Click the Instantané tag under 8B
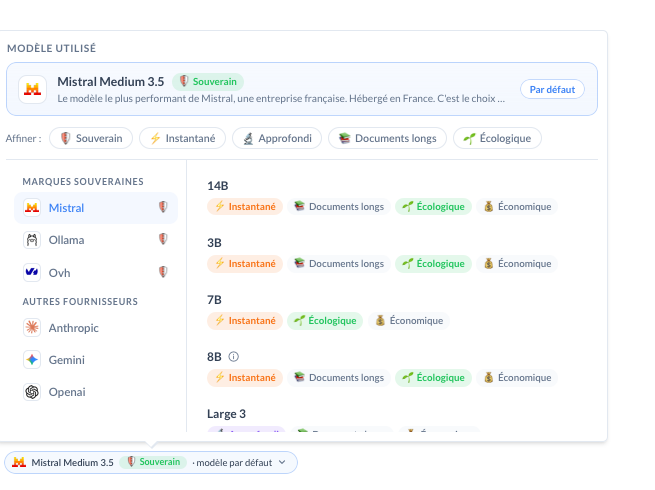 pos(245,378)
